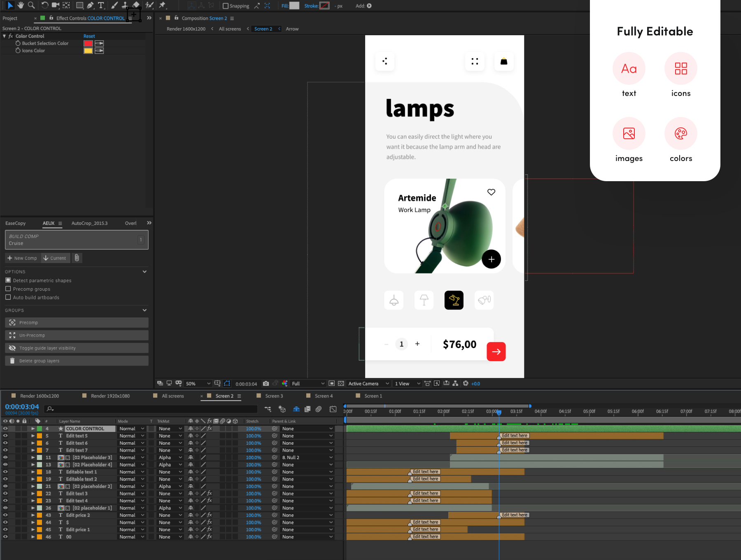Enable the Snapping checkbox
This screenshot has width=741, height=560.
pos(226,6)
